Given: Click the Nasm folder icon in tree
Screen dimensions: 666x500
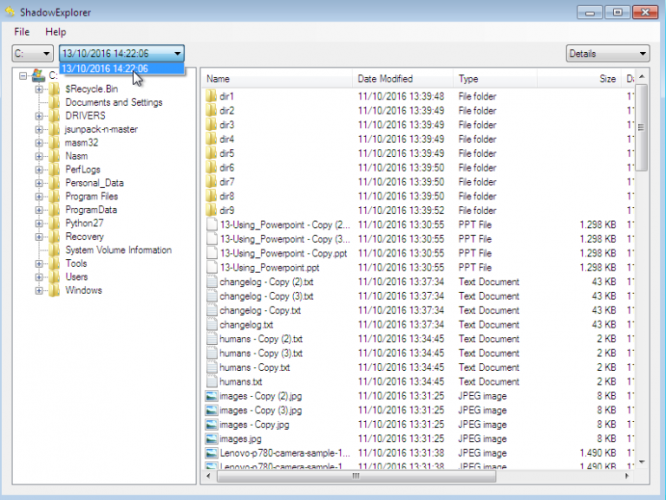Looking at the screenshot, I should pos(54,156).
